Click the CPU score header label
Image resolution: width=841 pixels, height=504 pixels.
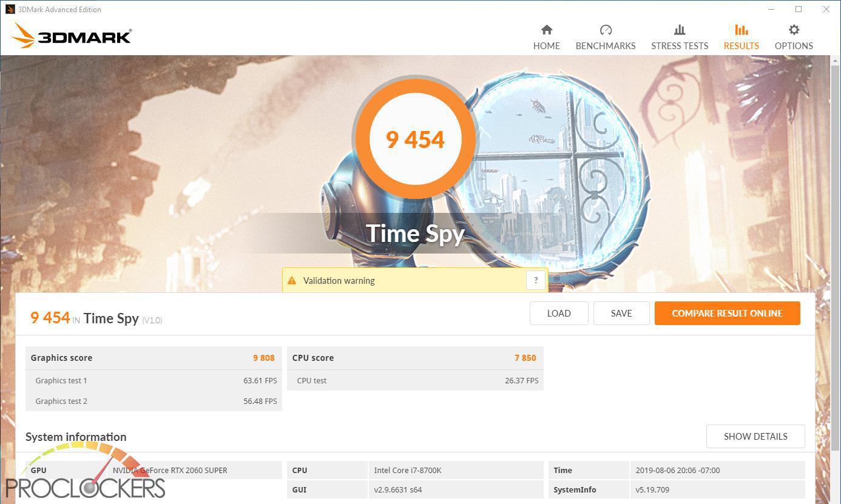[x=313, y=358]
